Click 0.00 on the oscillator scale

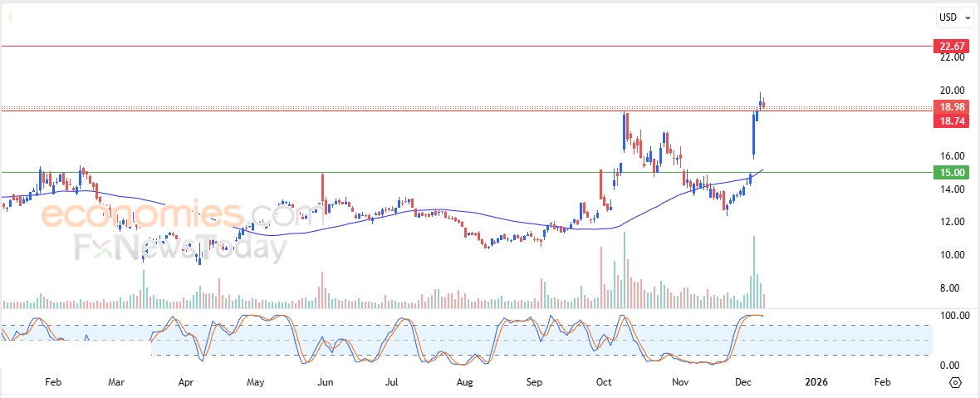(x=956, y=366)
